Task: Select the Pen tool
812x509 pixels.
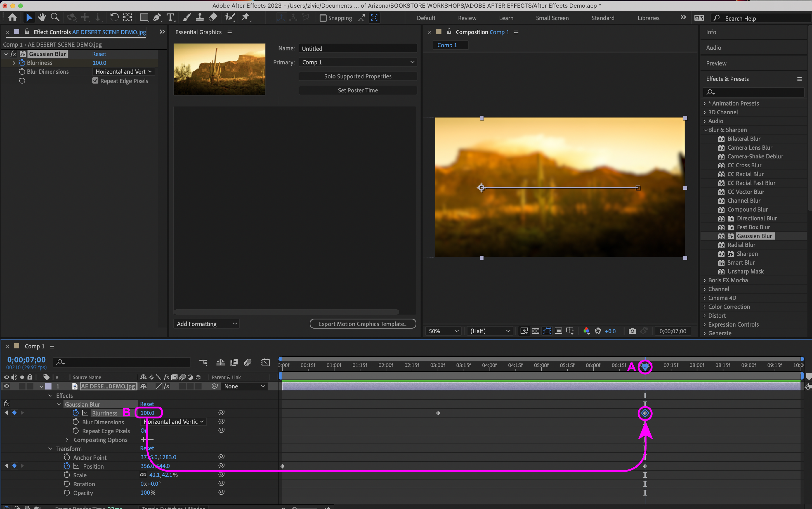Action: (157, 17)
